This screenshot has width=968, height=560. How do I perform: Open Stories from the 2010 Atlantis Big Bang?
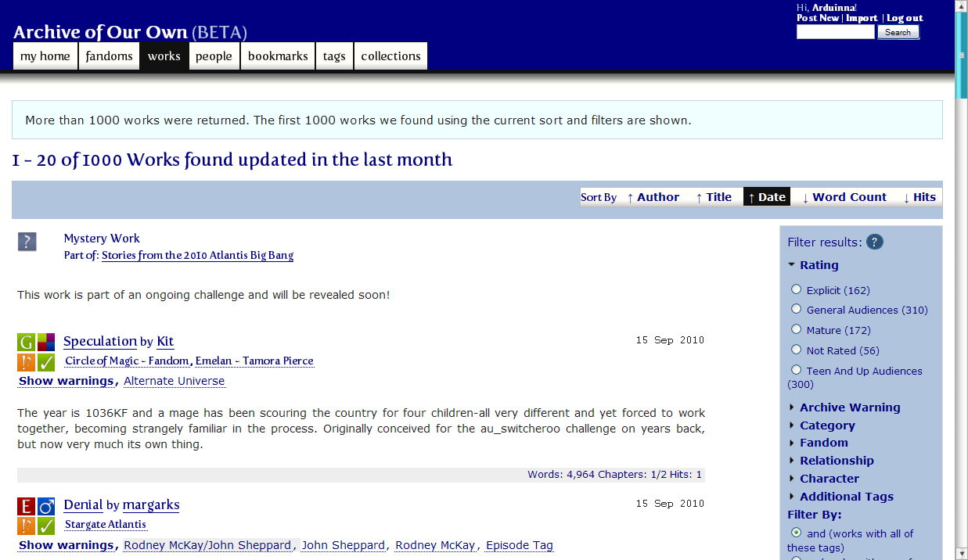click(197, 255)
